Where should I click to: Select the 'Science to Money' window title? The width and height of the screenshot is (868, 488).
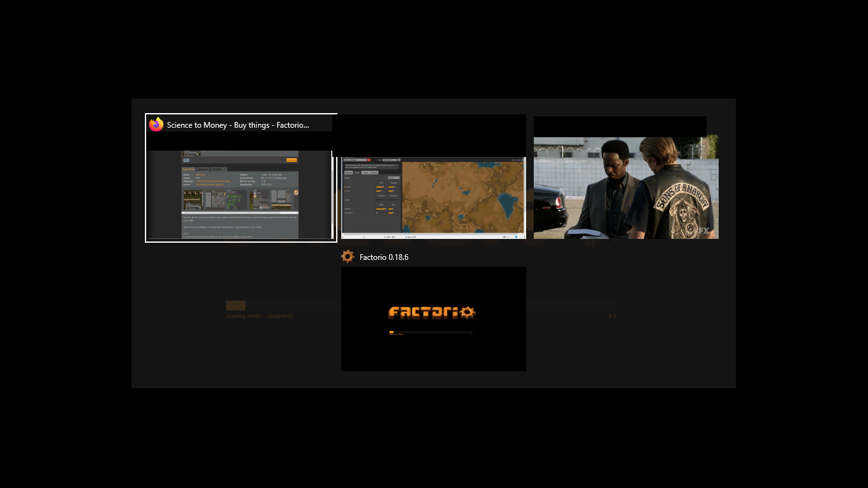[x=238, y=125]
